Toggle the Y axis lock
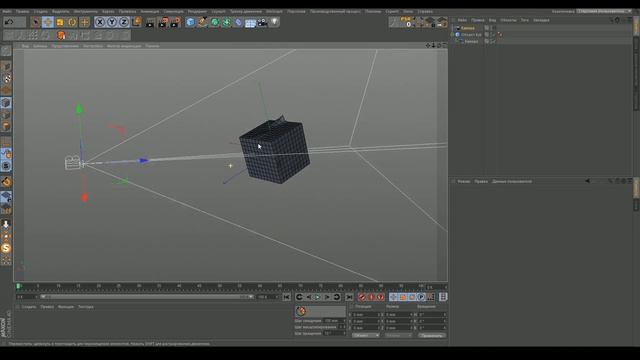 (x=112, y=22)
